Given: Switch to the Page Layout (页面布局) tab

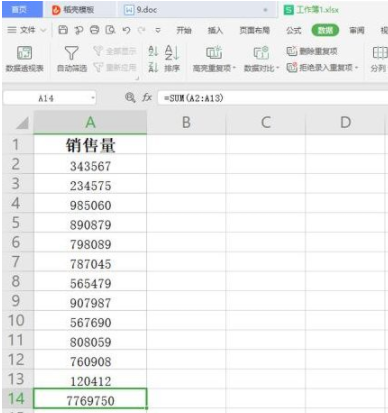Looking at the screenshot, I should click(255, 30).
